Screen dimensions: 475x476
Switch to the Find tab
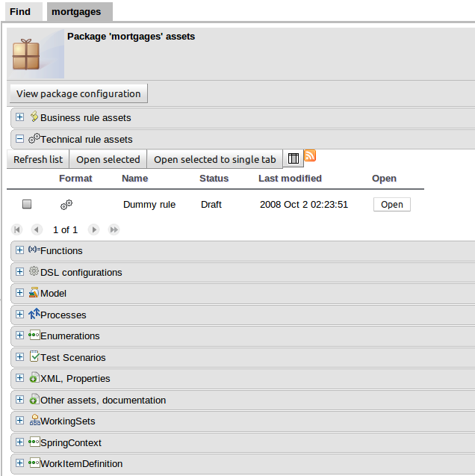click(x=20, y=11)
